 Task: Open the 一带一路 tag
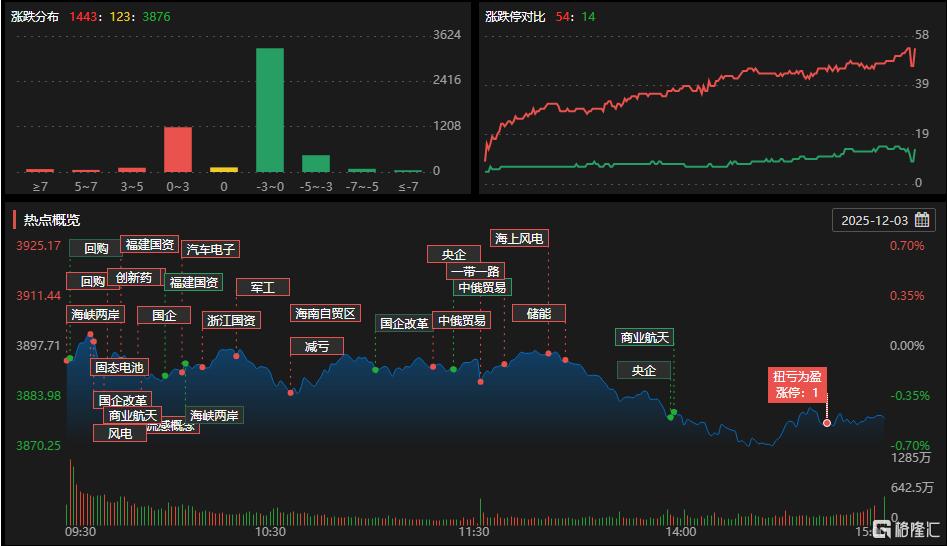[x=476, y=271]
